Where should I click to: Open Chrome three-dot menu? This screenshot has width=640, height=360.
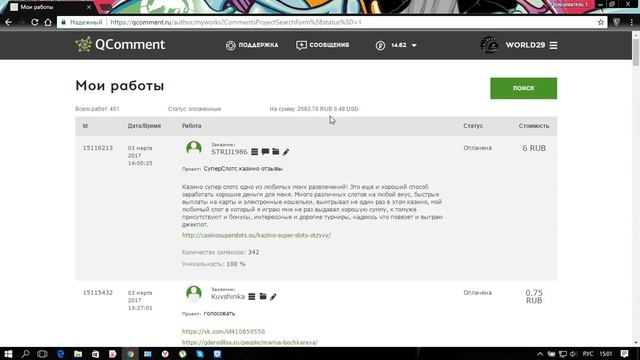pos(631,22)
